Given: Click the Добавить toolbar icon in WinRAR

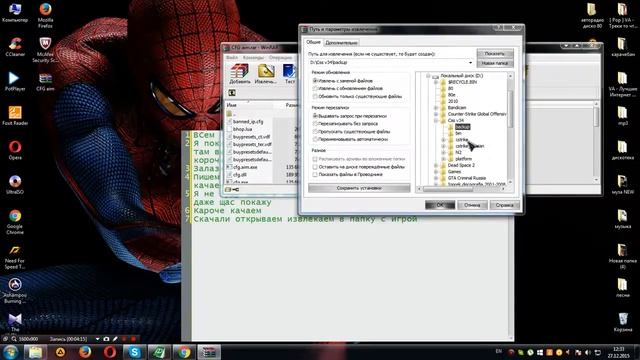Looking at the screenshot, I should click(x=240, y=74).
